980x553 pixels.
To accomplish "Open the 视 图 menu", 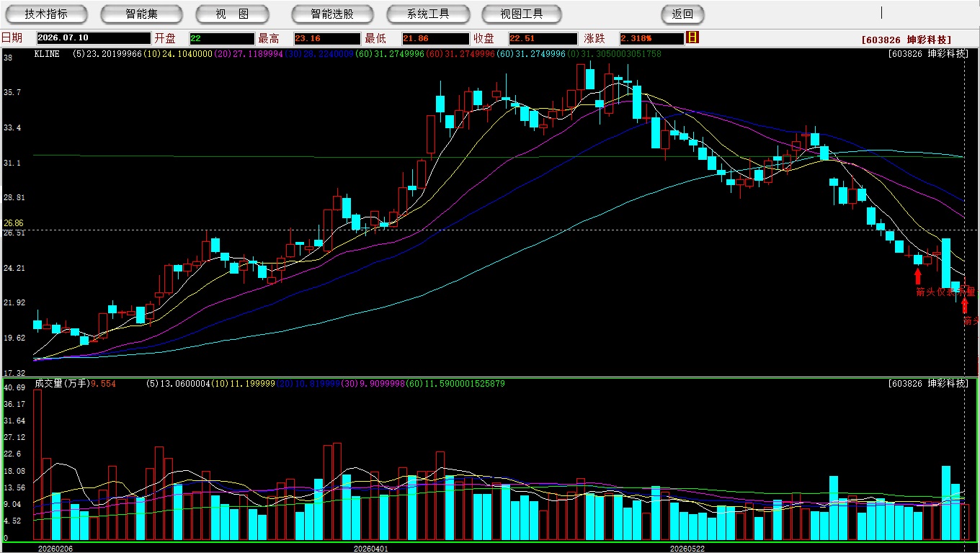I will pyautogui.click(x=231, y=14).
